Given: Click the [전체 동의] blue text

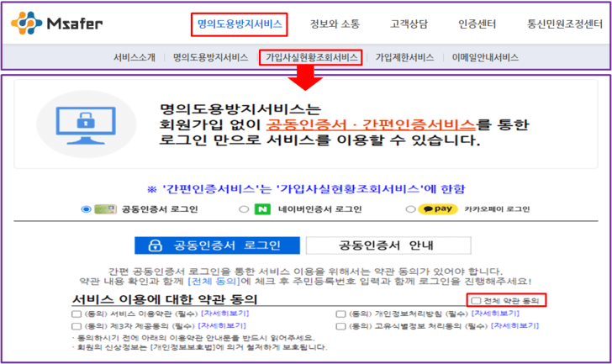Looking at the screenshot, I should 214,282.
